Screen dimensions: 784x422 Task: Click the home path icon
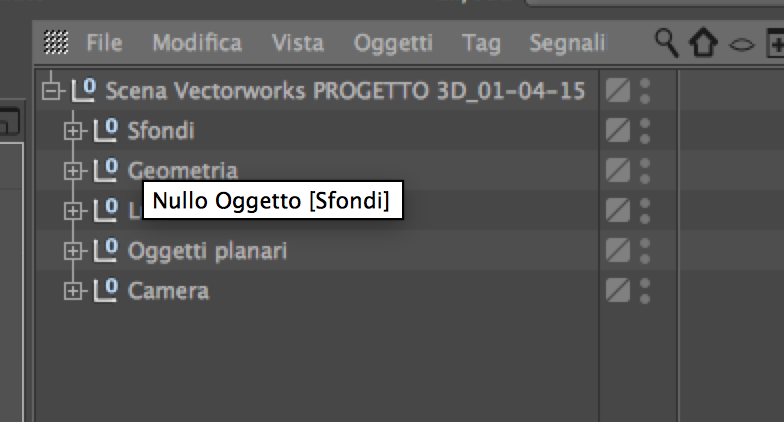tap(703, 44)
